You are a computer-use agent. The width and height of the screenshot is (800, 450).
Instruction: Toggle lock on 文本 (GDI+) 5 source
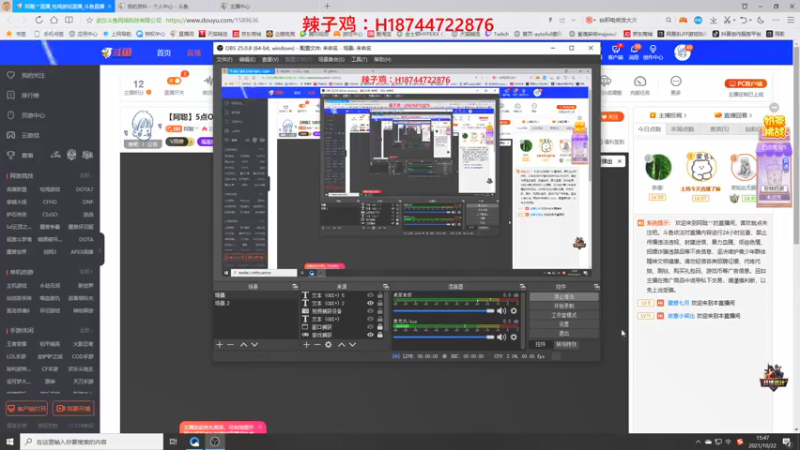(x=380, y=295)
